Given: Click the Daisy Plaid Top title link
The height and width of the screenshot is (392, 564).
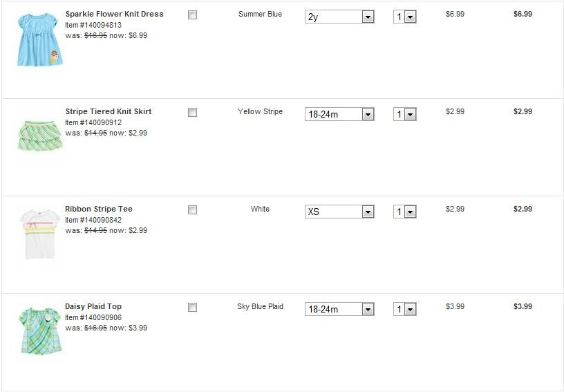Looking at the screenshot, I should (93, 306).
